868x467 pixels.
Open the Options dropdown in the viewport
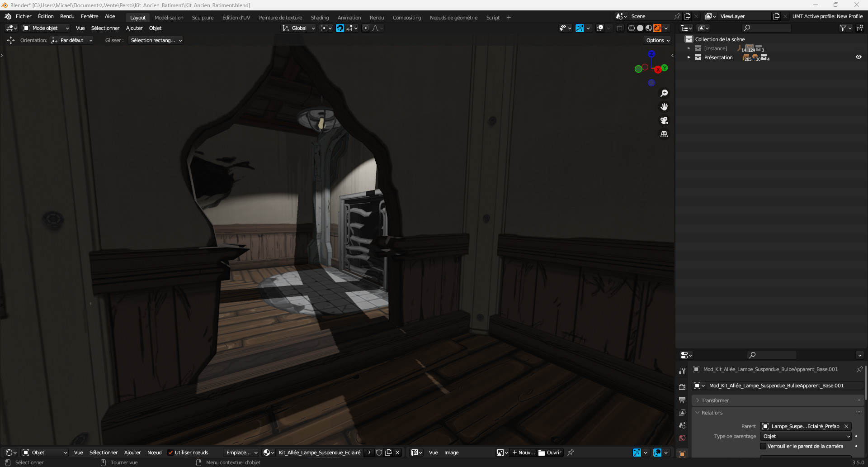pos(658,40)
